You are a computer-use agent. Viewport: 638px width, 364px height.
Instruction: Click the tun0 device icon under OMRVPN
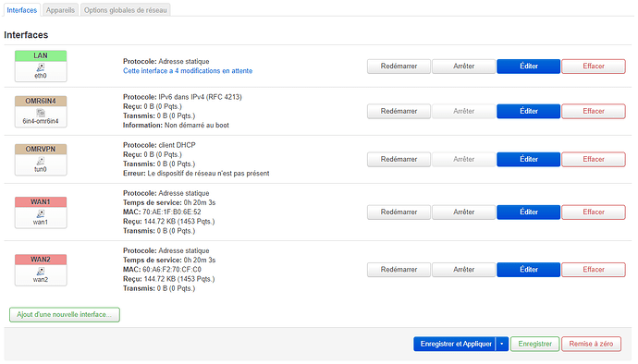tap(41, 161)
